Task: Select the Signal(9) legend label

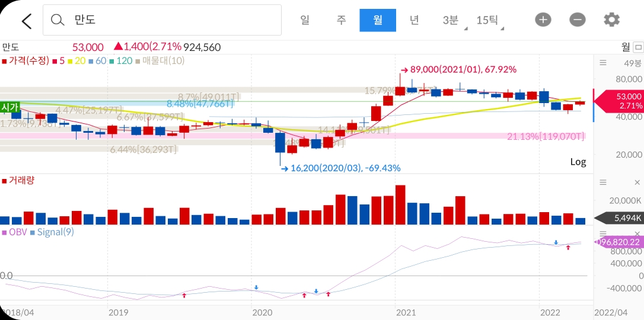Action: tap(52, 232)
